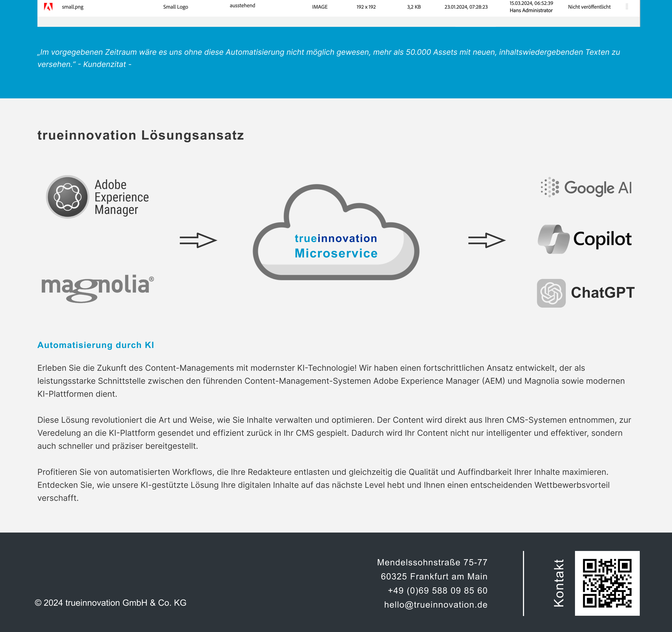Click the first arrow connector from AEM
Image resolution: width=672 pixels, height=632 pixels.
198,239
